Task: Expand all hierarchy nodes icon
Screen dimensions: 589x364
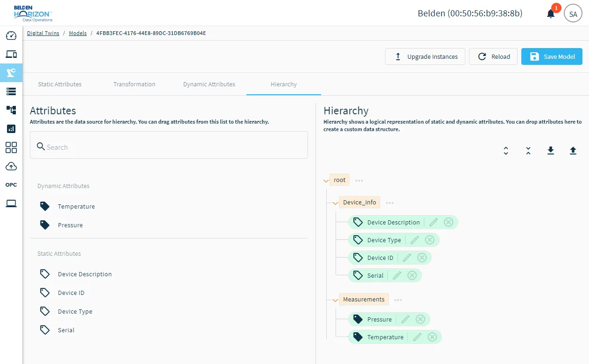Action: click(506, 151)
